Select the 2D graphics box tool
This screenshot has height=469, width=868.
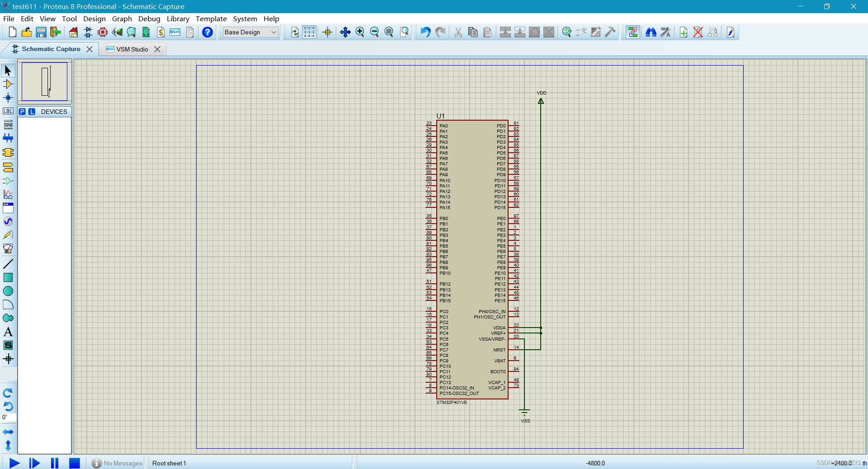point(8,277)
